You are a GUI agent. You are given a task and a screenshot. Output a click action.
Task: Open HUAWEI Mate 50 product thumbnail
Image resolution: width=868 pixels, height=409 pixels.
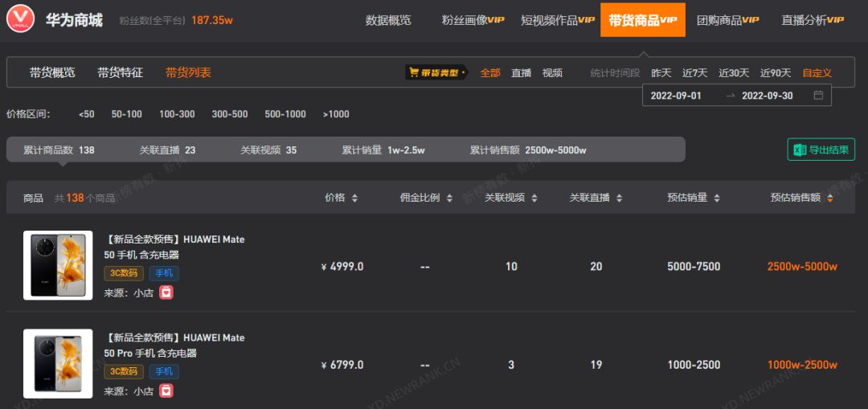58,266
